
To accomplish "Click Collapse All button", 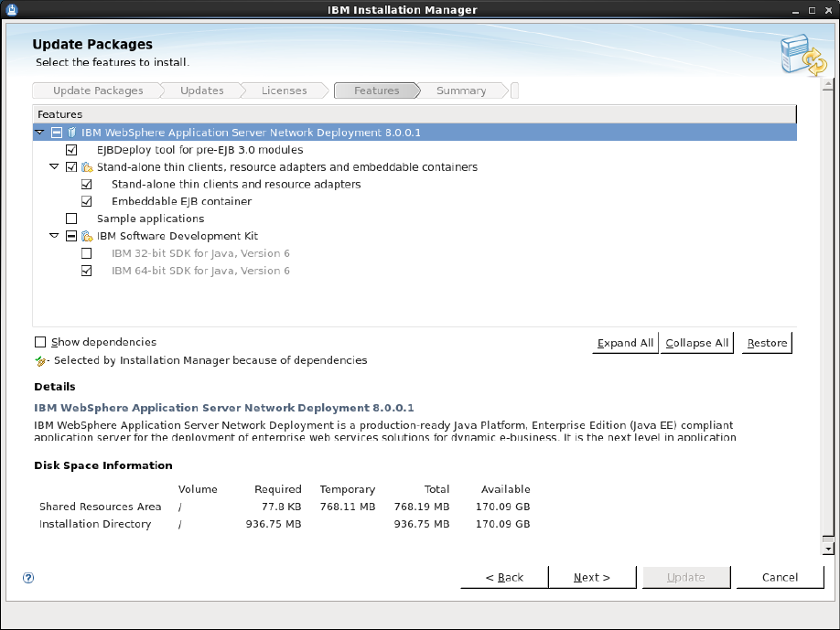I will (697, 343).
